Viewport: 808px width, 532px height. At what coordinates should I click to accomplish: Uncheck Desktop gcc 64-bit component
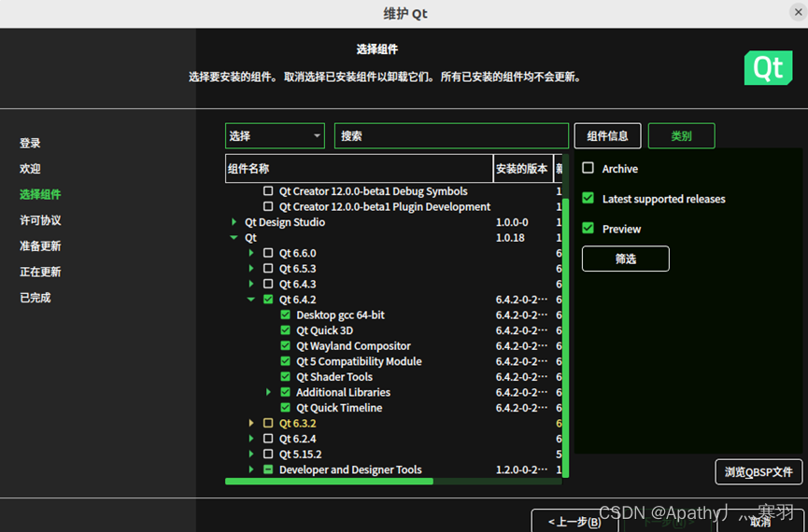285,315
